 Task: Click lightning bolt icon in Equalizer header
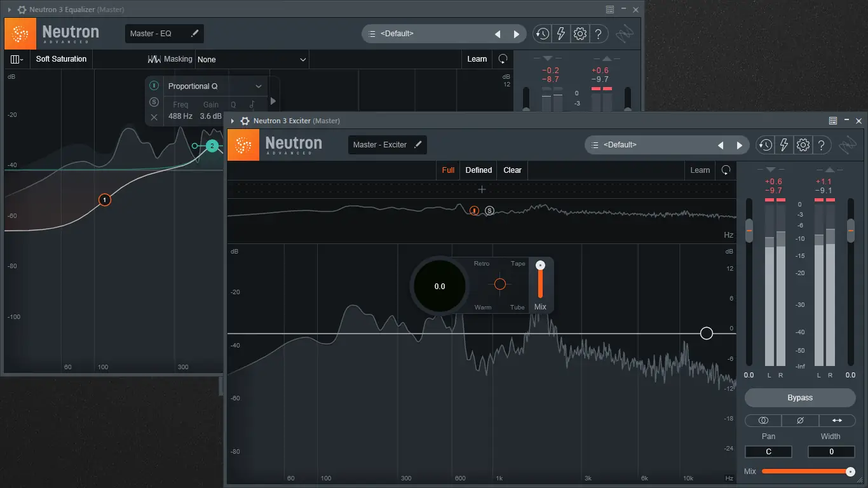(561, 34)
